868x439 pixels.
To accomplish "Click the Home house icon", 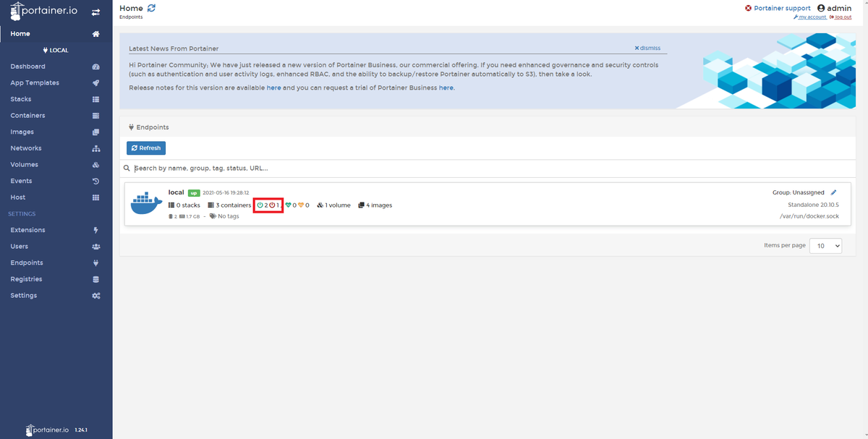I will tap(95, 33).
